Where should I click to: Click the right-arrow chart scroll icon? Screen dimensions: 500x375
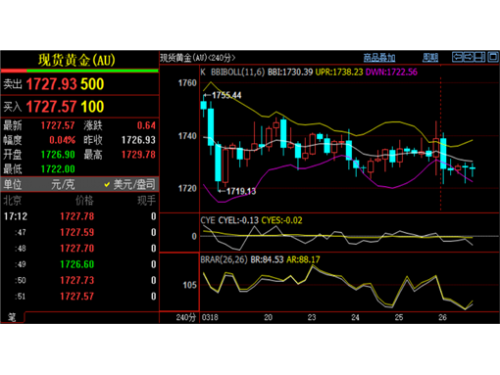(469, 57)
